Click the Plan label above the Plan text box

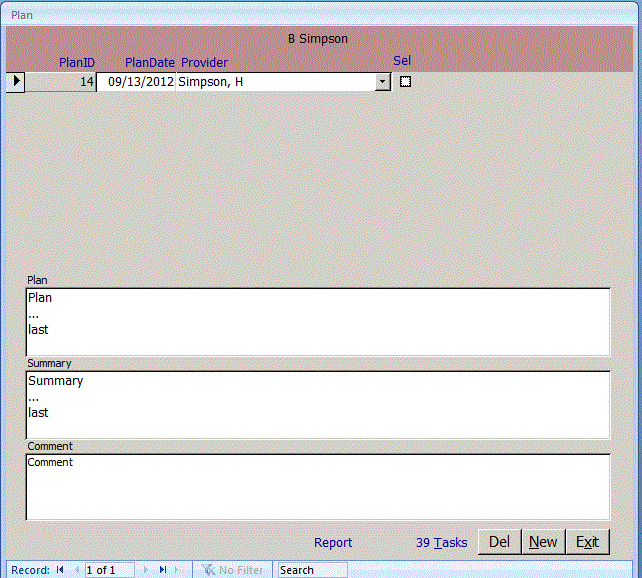pyautogui.click(x=37, y=280)
